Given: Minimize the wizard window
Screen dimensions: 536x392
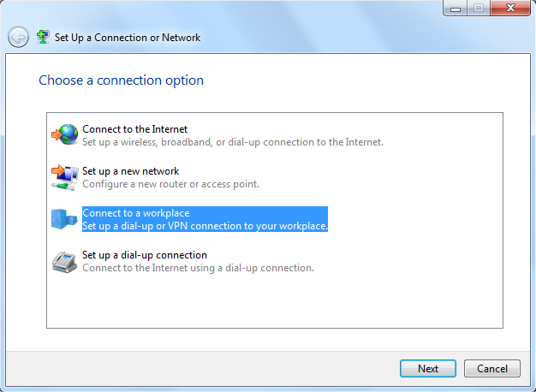Looking at the screenshot, I should 456,10.
